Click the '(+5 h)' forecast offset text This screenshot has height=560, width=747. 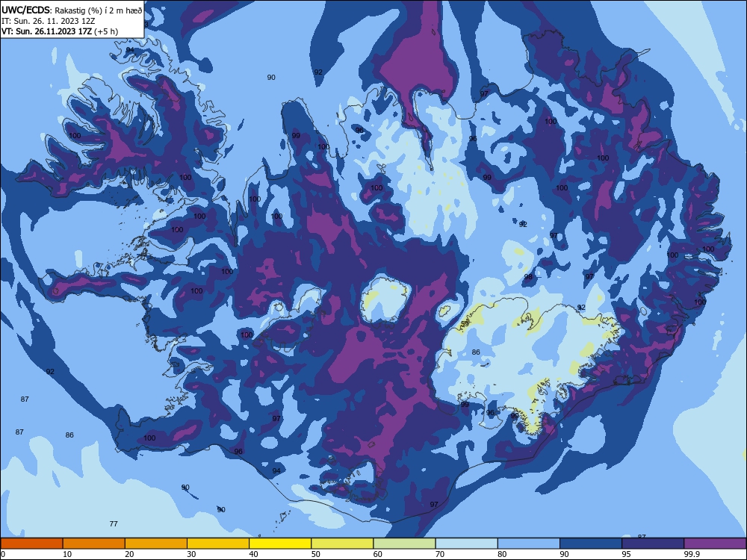pyautogui.click(x=106, y=31)
